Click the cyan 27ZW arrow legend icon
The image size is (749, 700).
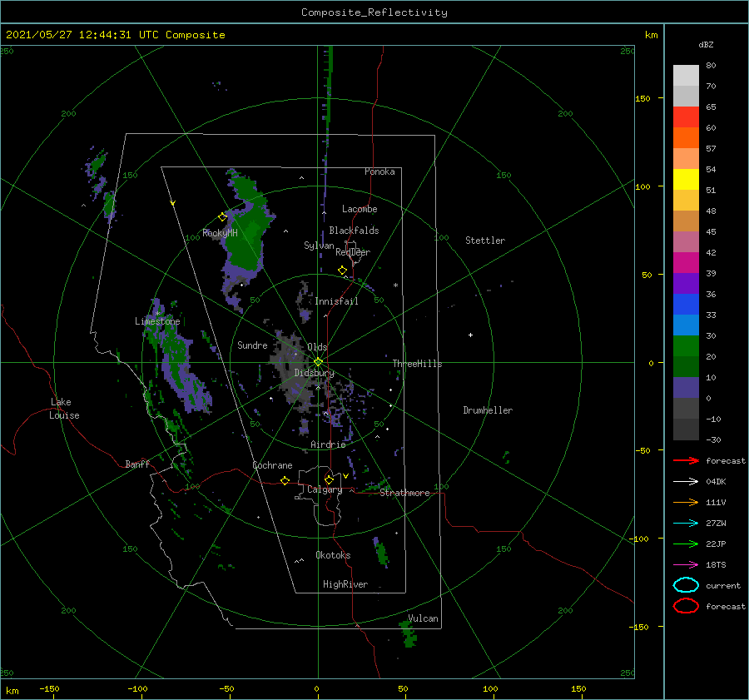click(686, 524)
